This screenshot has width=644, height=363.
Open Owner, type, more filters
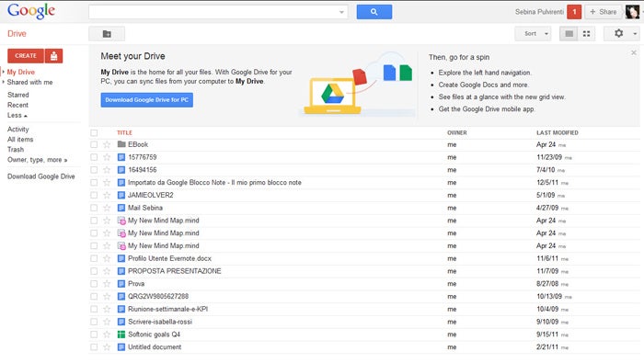38,160
